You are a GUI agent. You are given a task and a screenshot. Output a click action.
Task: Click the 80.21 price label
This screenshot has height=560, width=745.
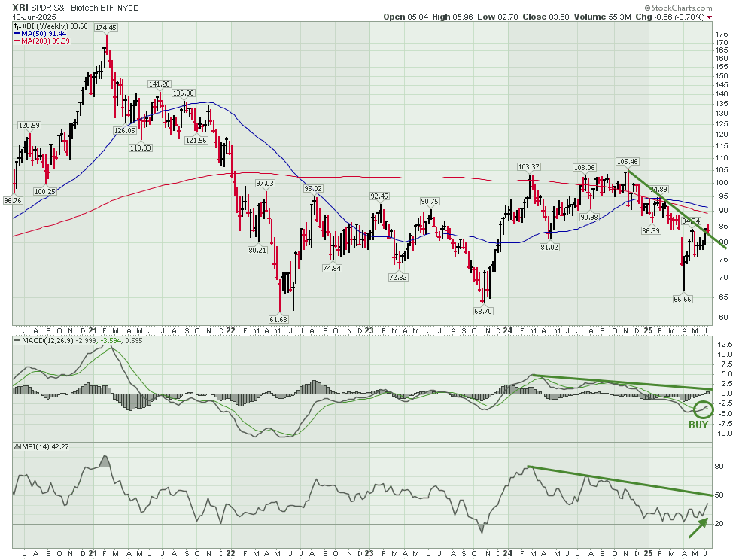[x=257, y=250]
